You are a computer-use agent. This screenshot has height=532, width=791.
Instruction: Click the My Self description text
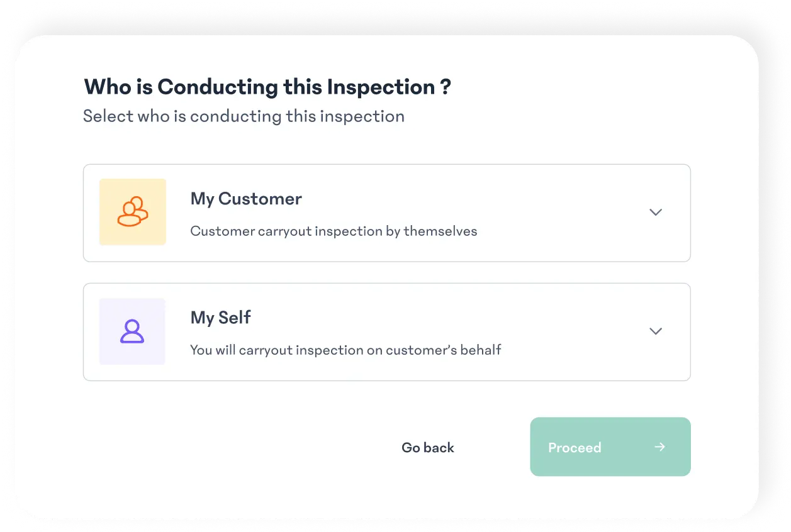tap(345, 350)
